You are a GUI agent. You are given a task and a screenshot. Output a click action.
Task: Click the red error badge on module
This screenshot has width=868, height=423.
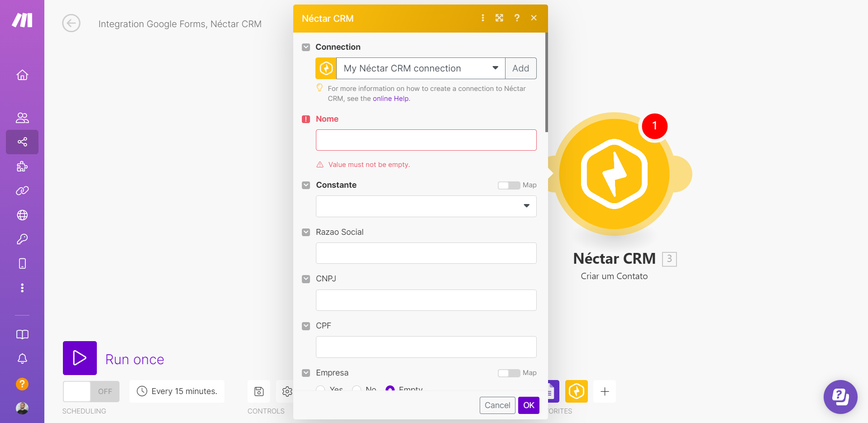coord(654,126)
